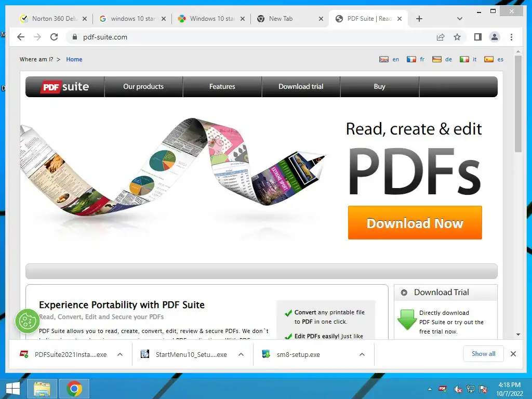Screen dimensions: 532x399
Task: Click the PDF suite logo
Action: tap(64, 87)
